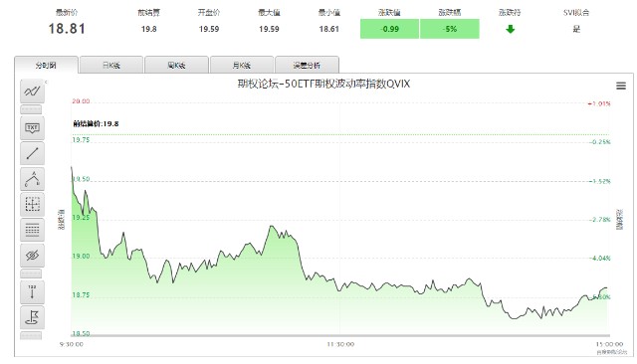Select the Fibonacci horizontal lines tool
Screen dimensions: 637x364
coord(32,230)
